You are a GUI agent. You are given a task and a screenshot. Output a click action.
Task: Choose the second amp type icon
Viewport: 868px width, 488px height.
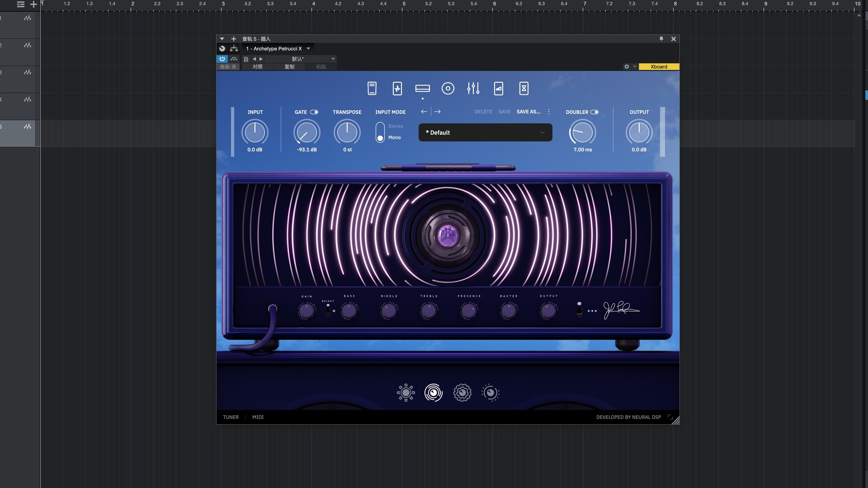point(433,393)
